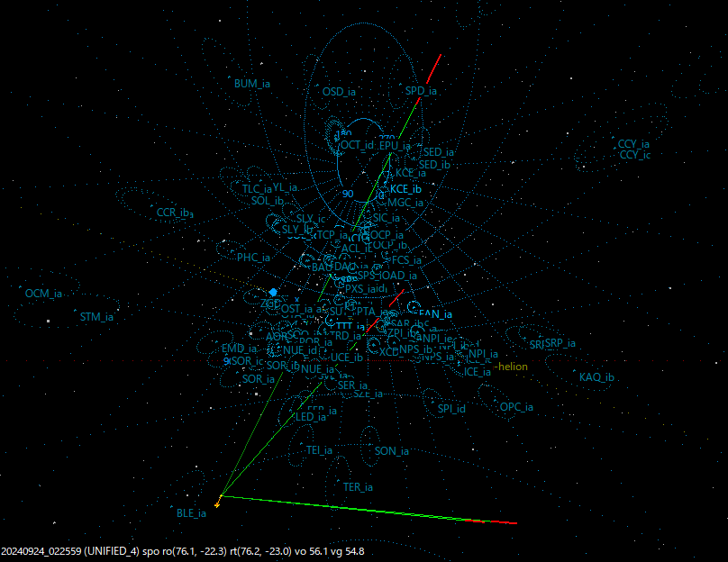The image size is (728, 562).
Task: Click the XCD circled marker
Action: pos(373,346)
